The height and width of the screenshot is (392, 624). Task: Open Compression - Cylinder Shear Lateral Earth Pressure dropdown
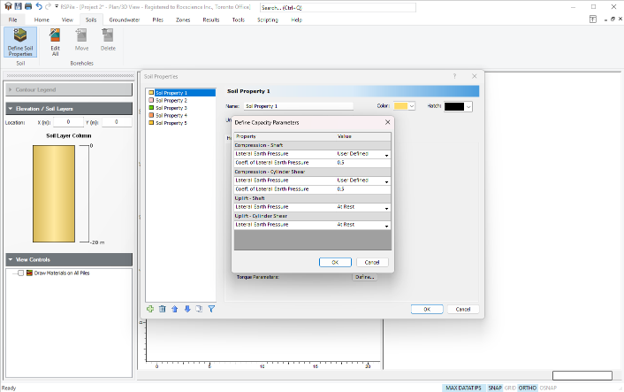[386, 181]
